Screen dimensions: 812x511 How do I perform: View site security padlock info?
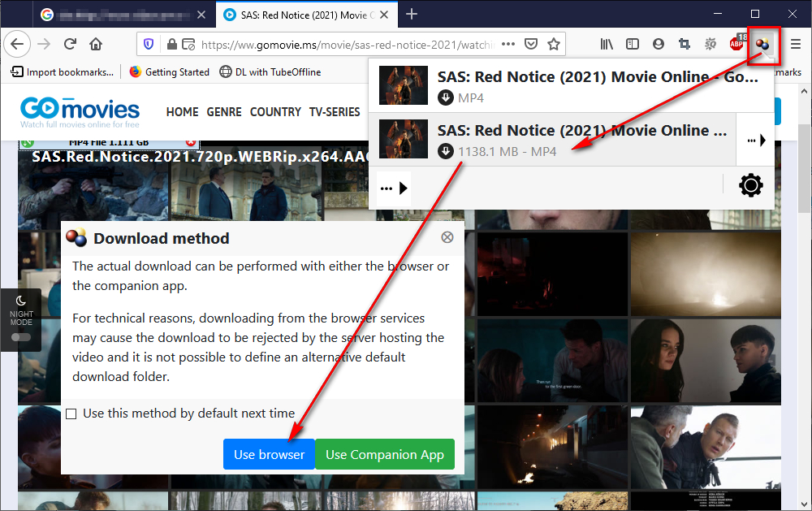point(172,44)
